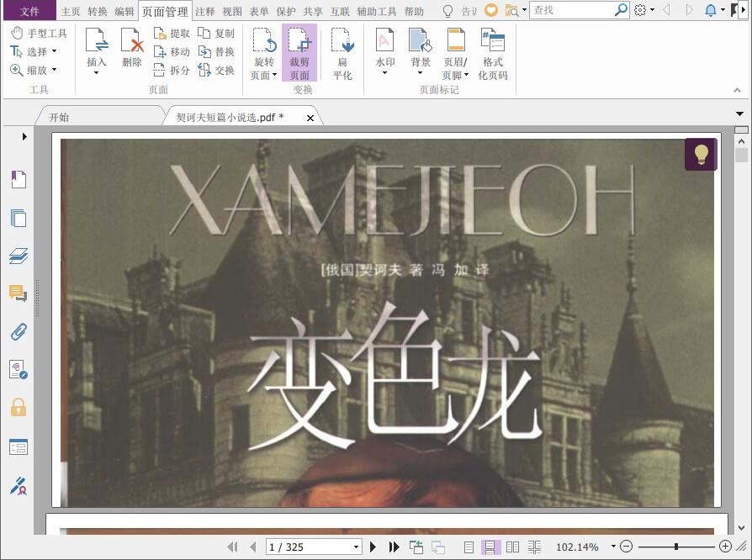Switch to single page view mode
This screenshot has width=752, height=560.
click(x=469, y=547)
